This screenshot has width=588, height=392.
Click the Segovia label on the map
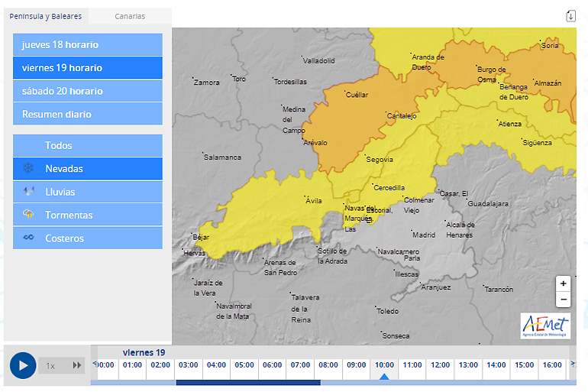pos(380,160)
